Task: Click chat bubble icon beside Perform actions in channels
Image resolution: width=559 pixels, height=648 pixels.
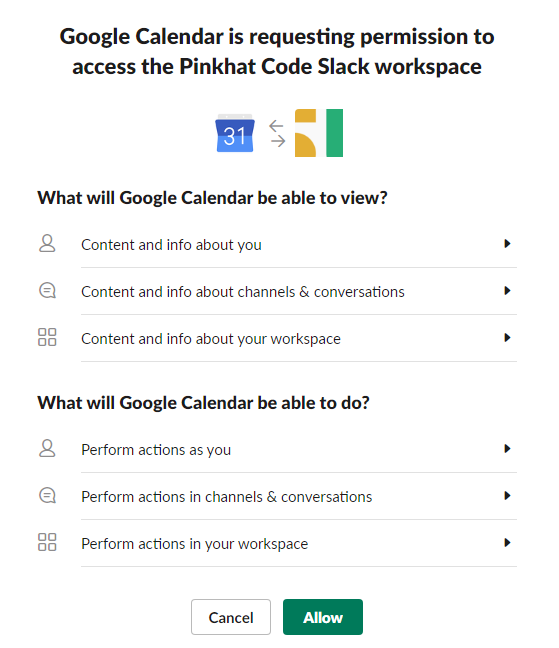Action: tap(47, 496)
